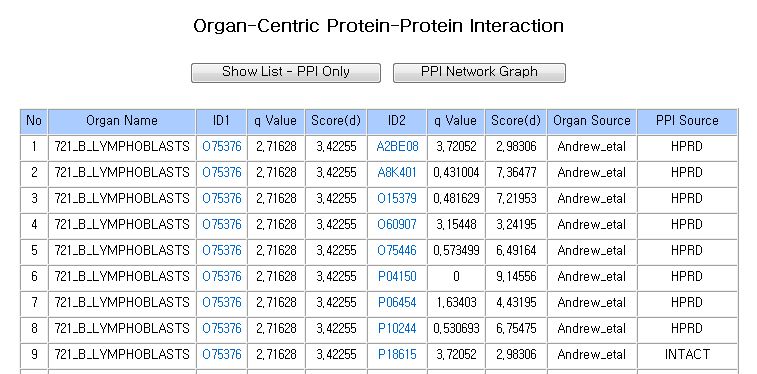The image size is (757, 374).
Task: Select the 9,14556 score cell
Action: [516, 277]
